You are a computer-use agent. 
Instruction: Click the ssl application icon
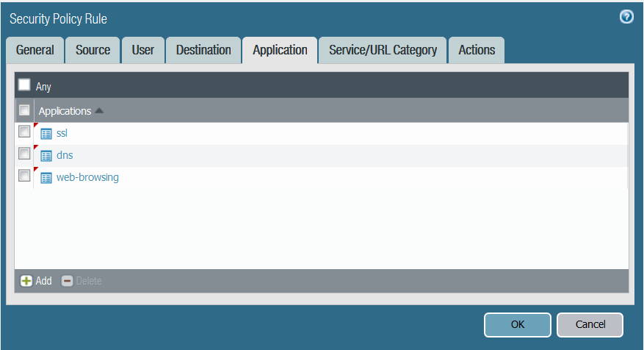(x=46, y=134)
